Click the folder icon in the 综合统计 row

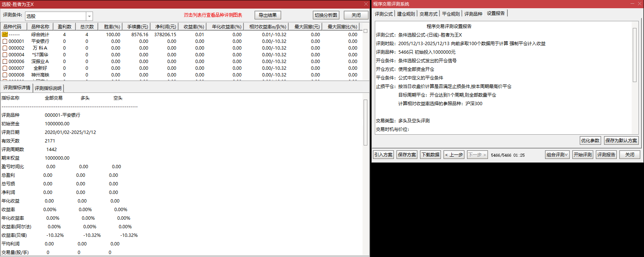click(5, 34)
